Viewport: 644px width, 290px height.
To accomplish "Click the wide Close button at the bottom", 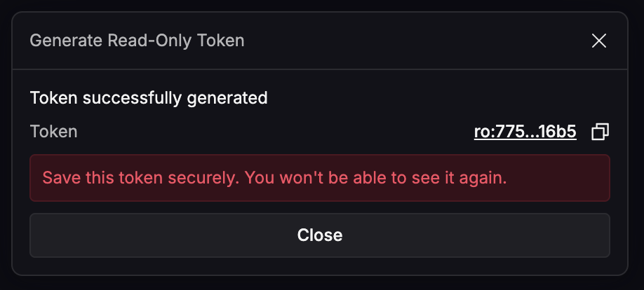I will tap(319, 235).
